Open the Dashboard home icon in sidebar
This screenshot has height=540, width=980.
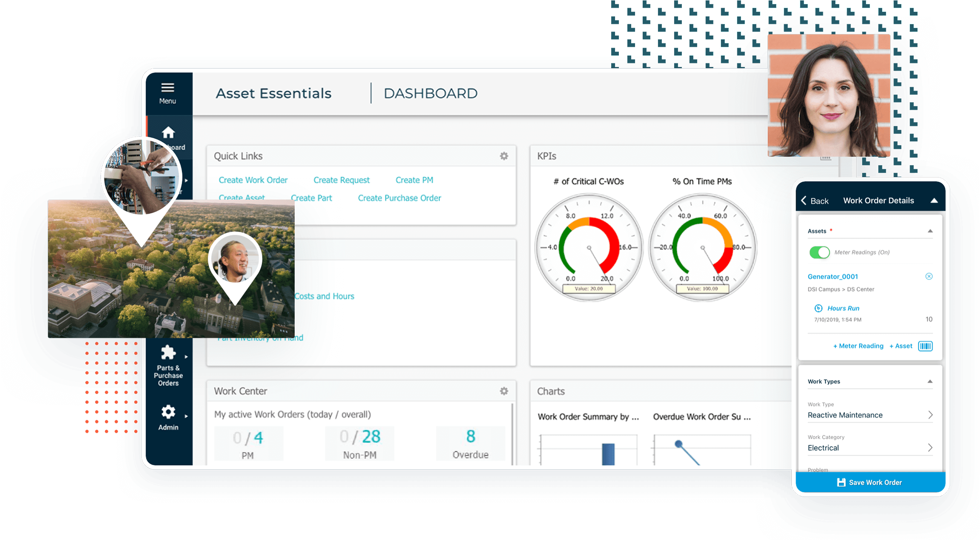168,132
